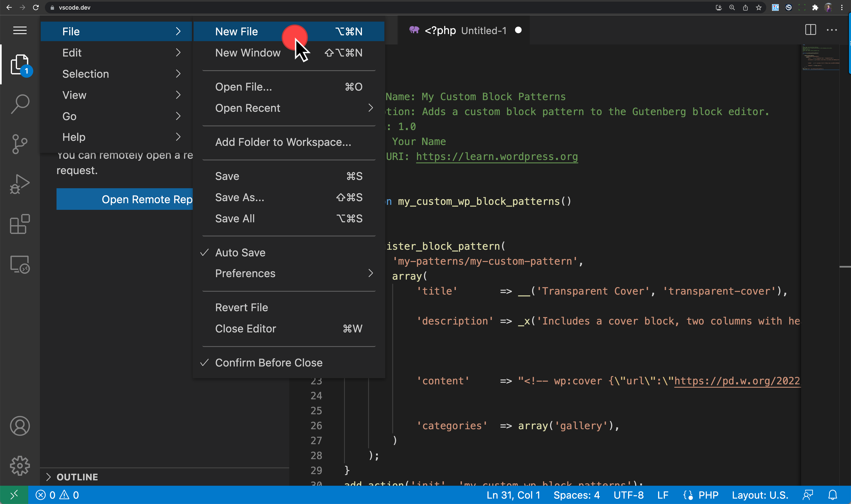
Task: Toggle Confirm Before Close option
Action: [269, 363]
